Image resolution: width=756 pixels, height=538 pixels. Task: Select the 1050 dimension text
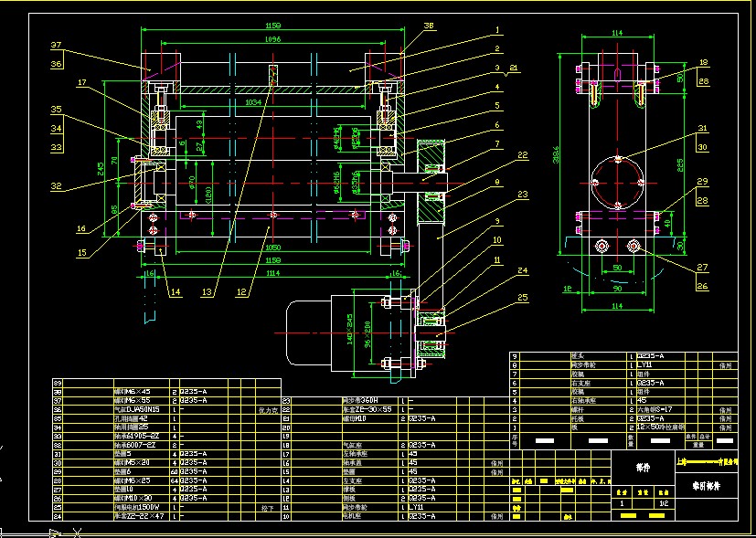[272, 248]
